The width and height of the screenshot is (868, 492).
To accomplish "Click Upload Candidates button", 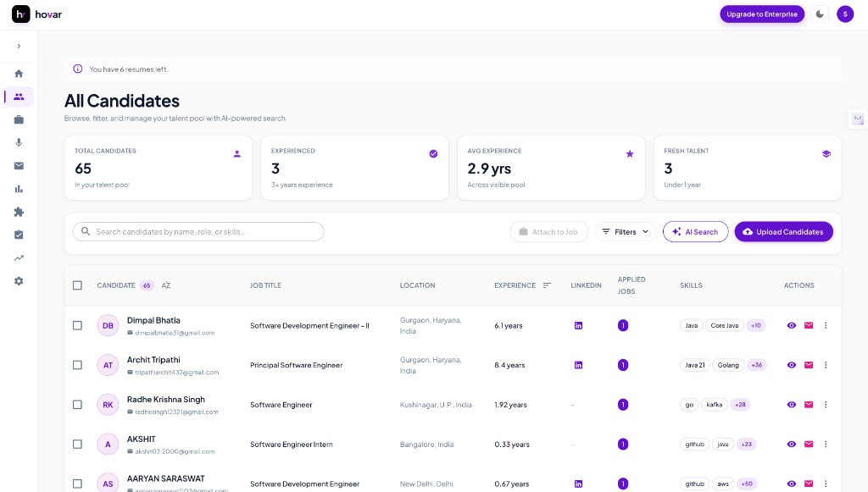I will tap(783, 232).
